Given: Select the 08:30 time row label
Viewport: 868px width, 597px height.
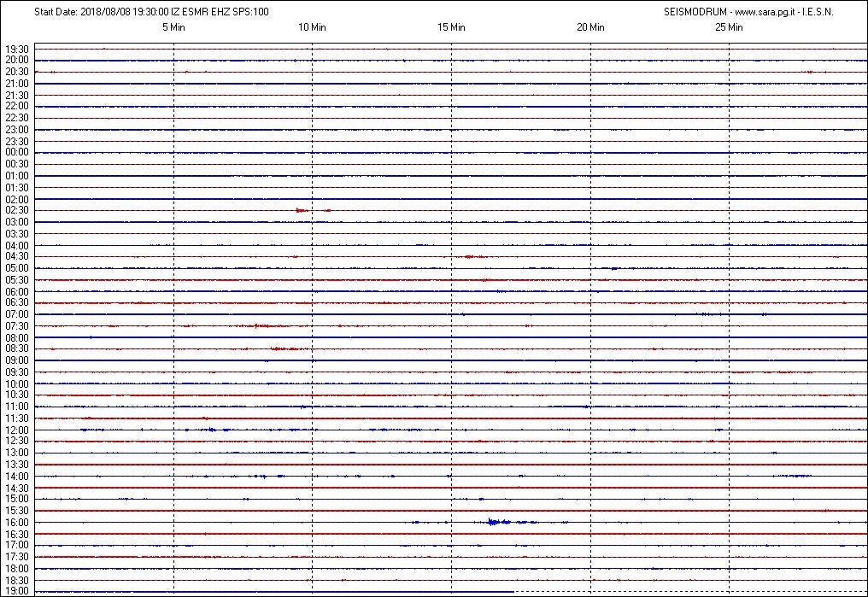Looking at the screenshot, I should pos(17,348).
